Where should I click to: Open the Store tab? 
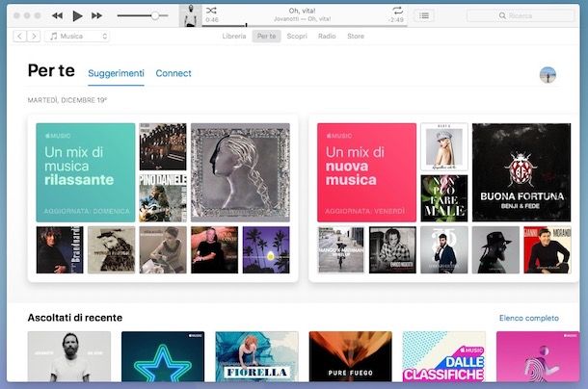point(356,36)
